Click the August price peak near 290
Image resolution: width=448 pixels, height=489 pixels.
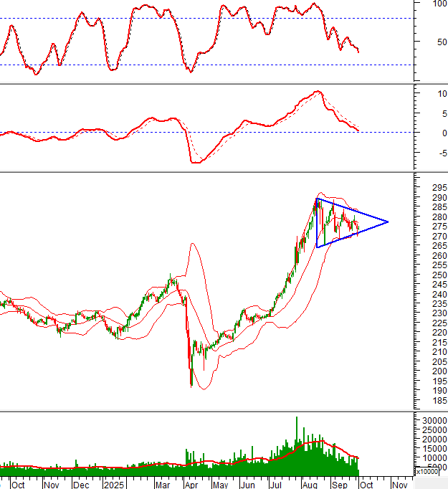pos(317,200)
